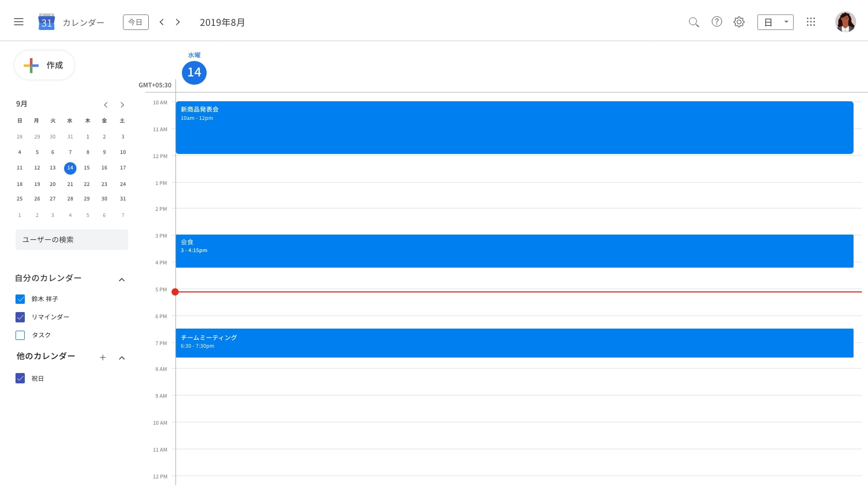The image size is (868, 496).
Task: Click the 他のカレンダー heading text
Action: 46,356
